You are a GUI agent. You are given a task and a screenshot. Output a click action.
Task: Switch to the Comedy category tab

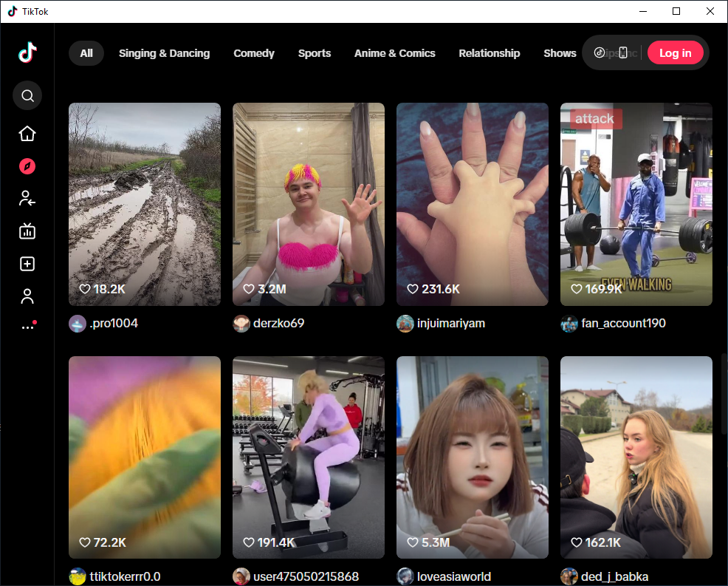[x=254, y=52]
